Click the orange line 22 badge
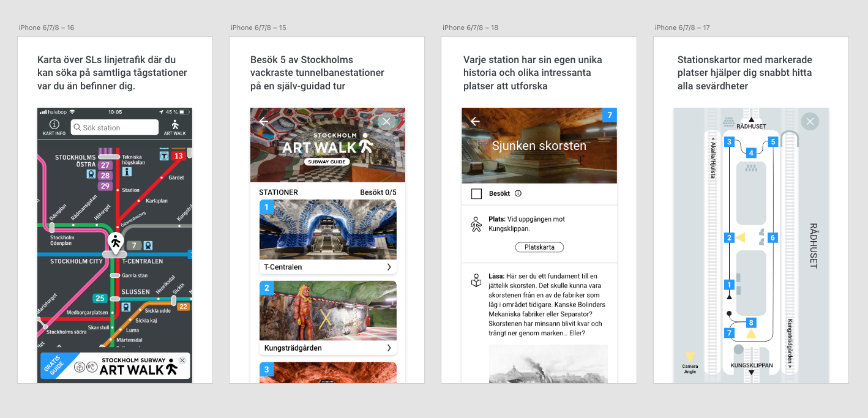868x418 pixels. point(183,307)
